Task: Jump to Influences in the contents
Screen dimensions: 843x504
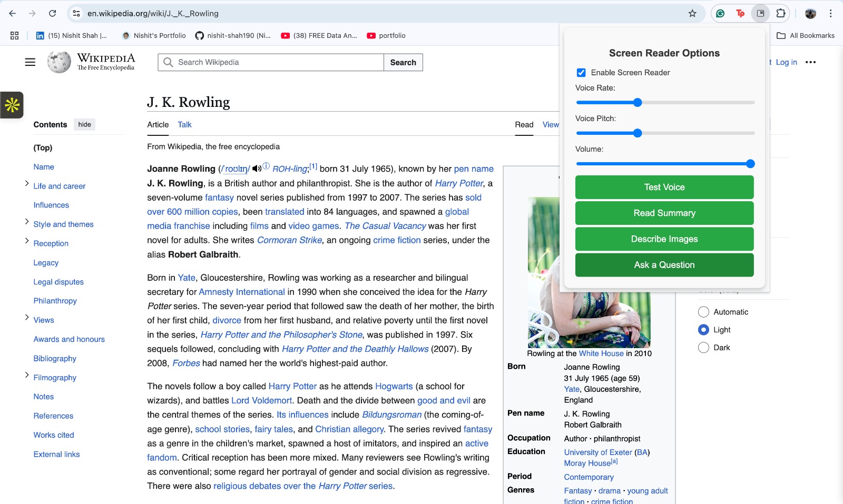Action: coord(51,205)
